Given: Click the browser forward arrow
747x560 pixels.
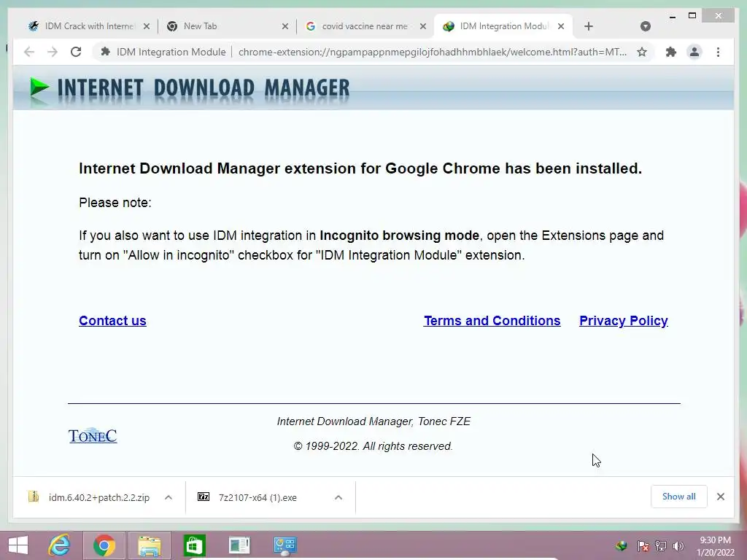Looking at the screenshot, I should (x=53, y=52).
